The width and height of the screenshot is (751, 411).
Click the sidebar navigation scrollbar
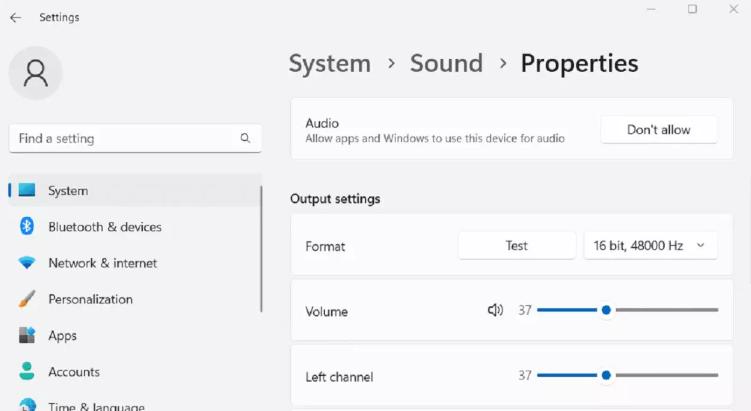(261, 249)
